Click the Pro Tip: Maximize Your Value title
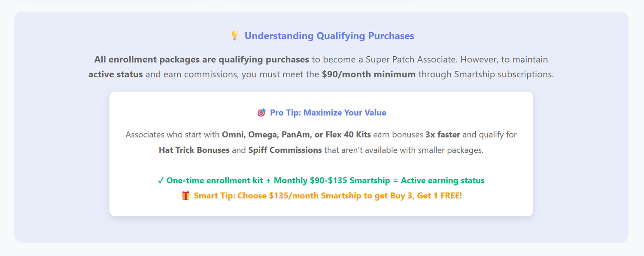The height and width of the screenshot is (256, 644). pos(328,113)
